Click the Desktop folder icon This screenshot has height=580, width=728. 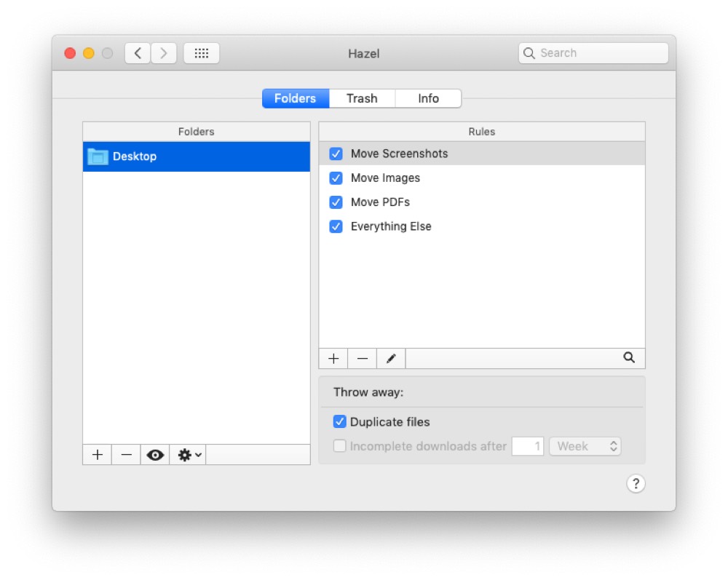[98, 156]
